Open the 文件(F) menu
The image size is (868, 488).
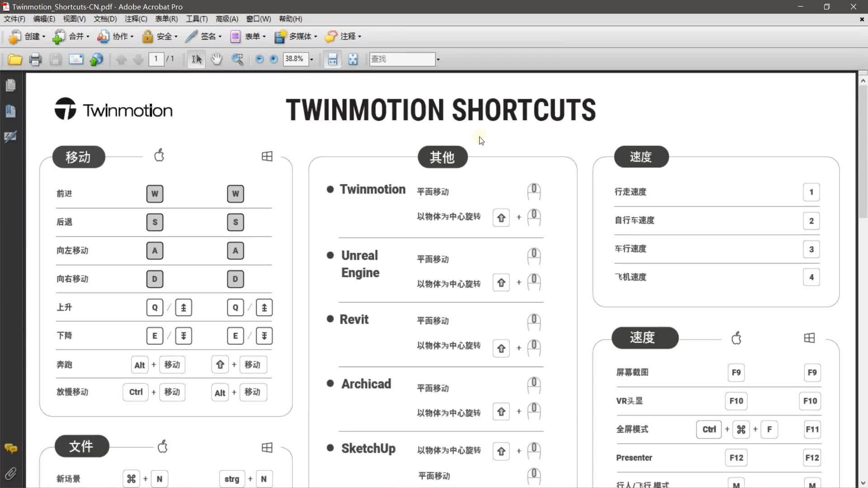tap(14, 19)
